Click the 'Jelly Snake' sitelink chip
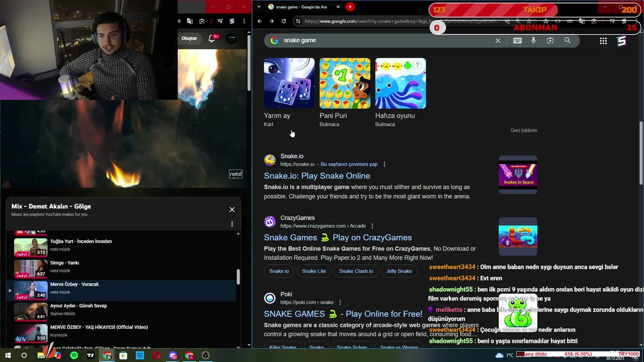The image size is (644, 362). pyautogui.click(x=399, y=271)
